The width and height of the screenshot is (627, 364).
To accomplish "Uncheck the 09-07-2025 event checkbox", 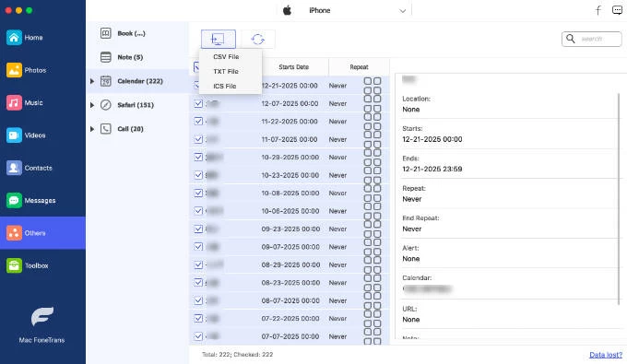I will [198, 247].
